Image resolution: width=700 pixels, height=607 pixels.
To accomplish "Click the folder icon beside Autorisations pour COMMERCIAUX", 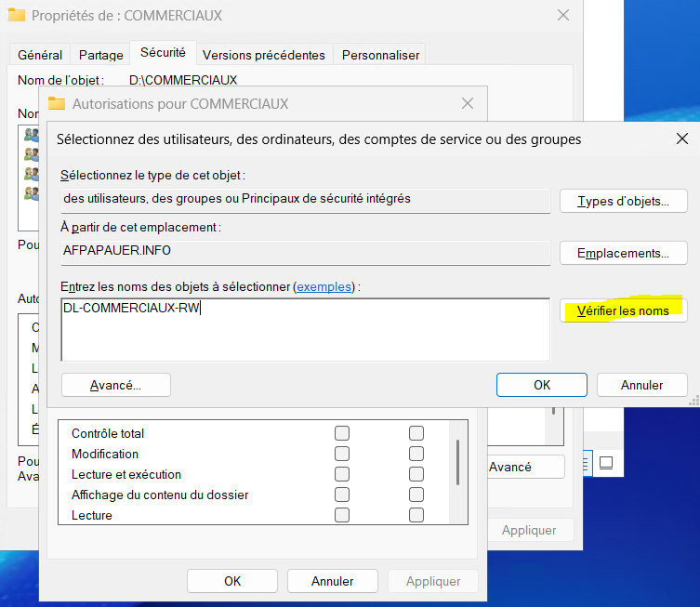I will point(57,103).
